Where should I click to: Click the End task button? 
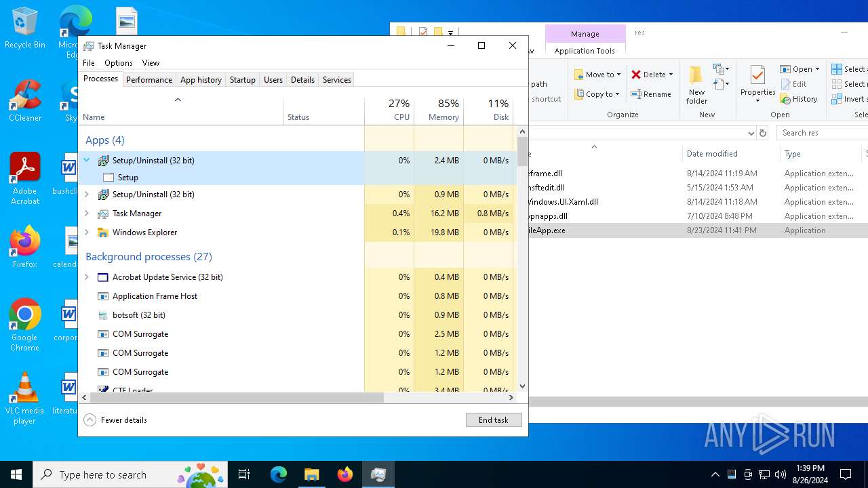pos(494,420)
